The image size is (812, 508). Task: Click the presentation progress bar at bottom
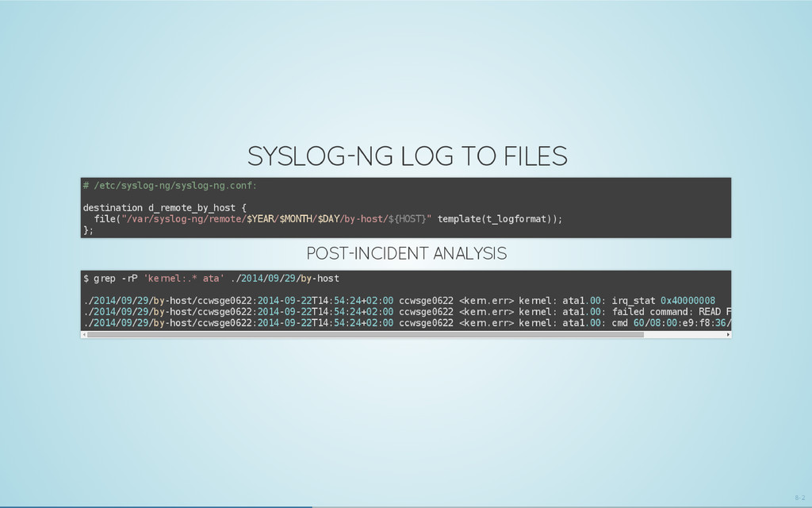[x=406, y=506]
